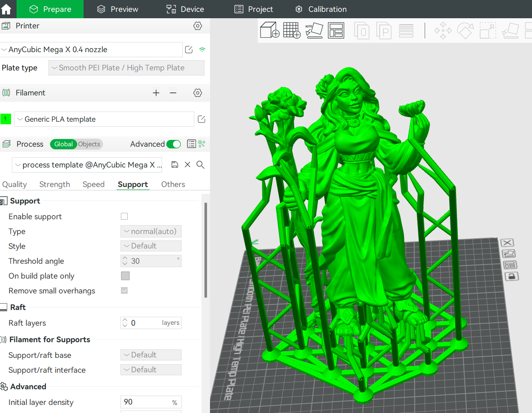Open variable layer height tool
The width and height of the screenshot is (532, 413).
(406, 31)
